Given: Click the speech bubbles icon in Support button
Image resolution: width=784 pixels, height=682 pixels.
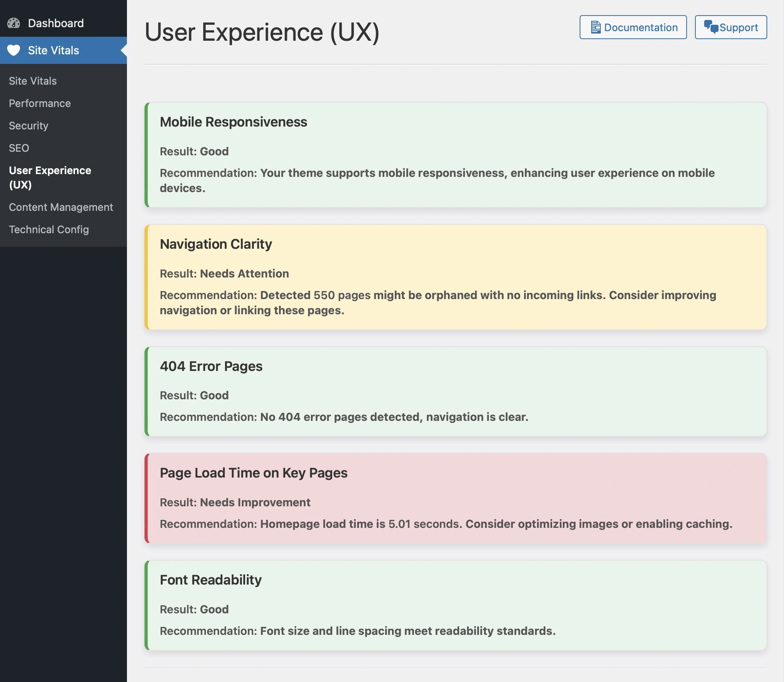Looking at the screenshot, I should pyautogui.click(x=711, y=27).
